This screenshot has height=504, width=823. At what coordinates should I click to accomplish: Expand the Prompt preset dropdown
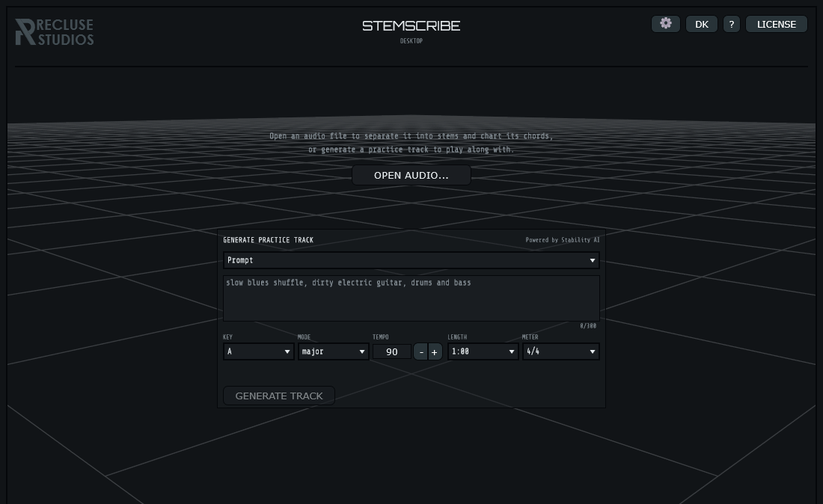coord(411,260)
